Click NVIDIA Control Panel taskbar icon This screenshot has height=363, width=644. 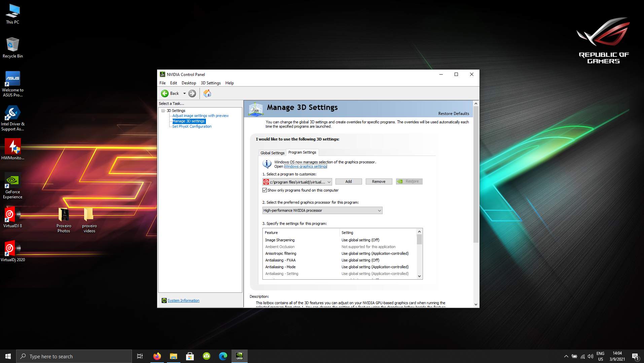click(x=239, y=356)
